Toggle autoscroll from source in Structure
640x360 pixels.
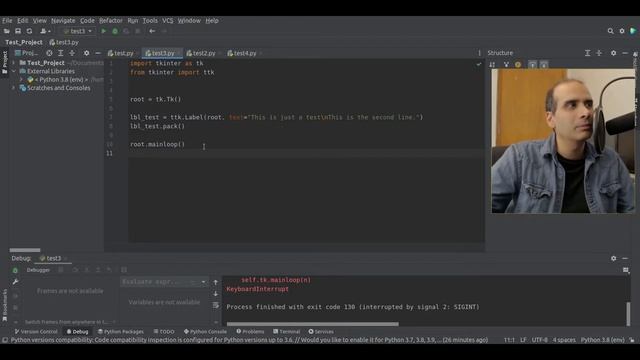click(x=544, y=64)
